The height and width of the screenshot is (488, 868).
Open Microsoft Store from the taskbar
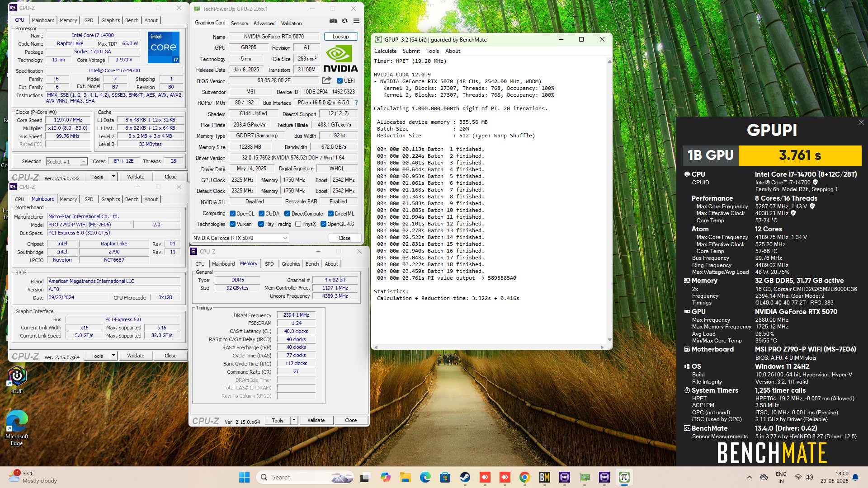pyautogui.click(x=445, y=477)
